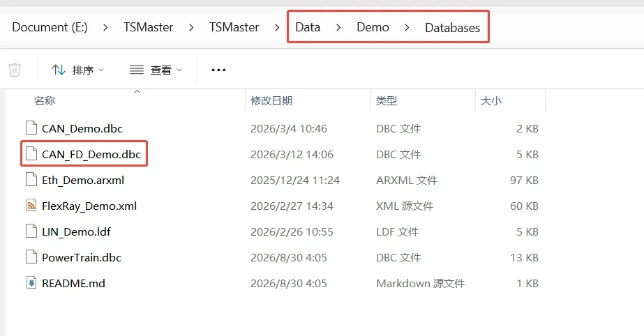Image resolution: width=644 pixels, height=336 pixels.
Task: Click the Markdown 源文件 type cell
Action: tap(421, 284)
